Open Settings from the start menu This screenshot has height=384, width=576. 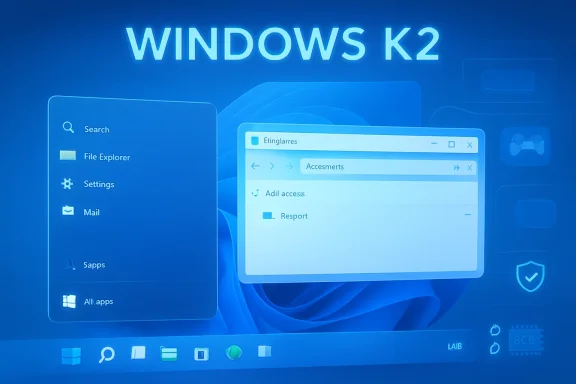[x=88, y=184]
